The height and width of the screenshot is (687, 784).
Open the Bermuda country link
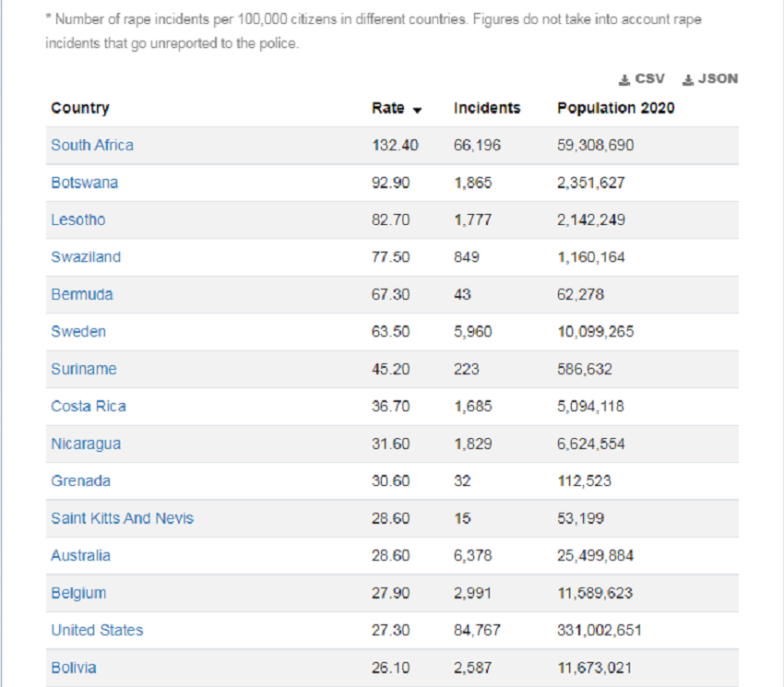[82, 294]
